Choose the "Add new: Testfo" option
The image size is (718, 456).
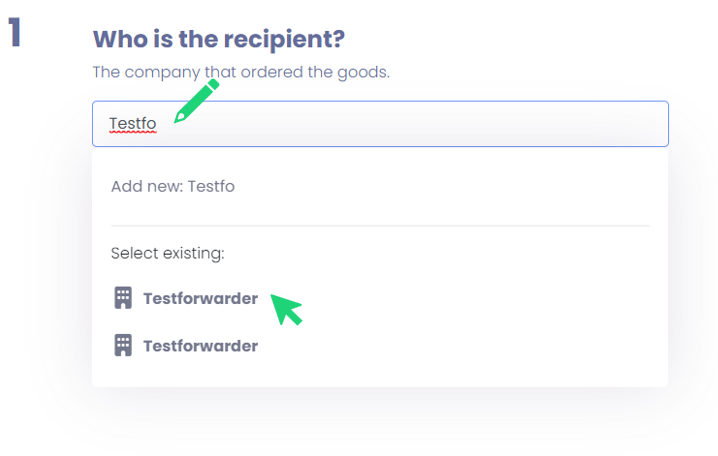[173, 186]
